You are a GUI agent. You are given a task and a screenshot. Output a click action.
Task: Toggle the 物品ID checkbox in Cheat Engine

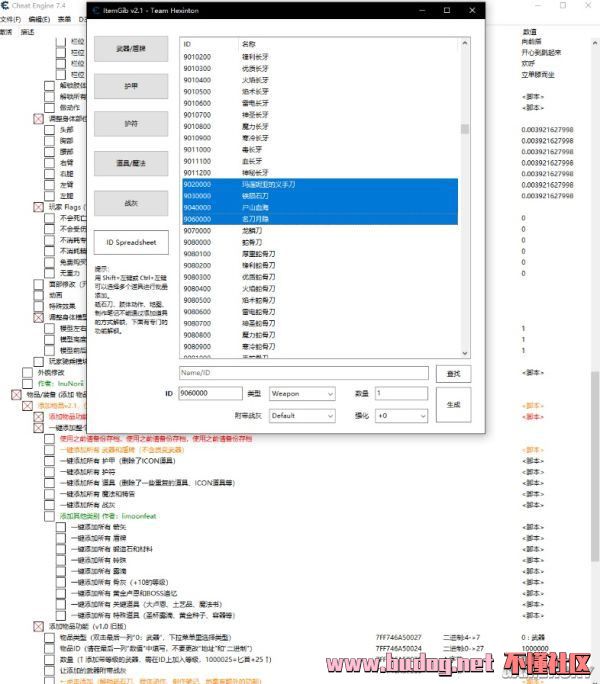tap(50, 649)
